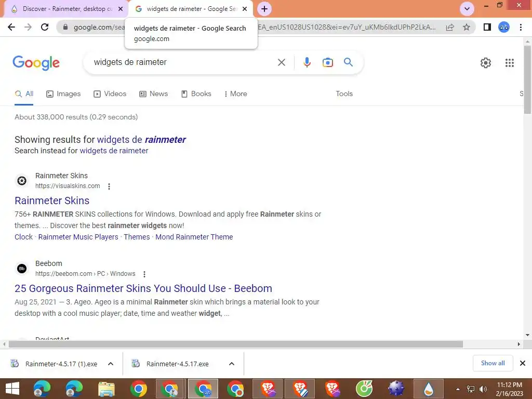Open the share page icon in address bar

coord(450,27)
